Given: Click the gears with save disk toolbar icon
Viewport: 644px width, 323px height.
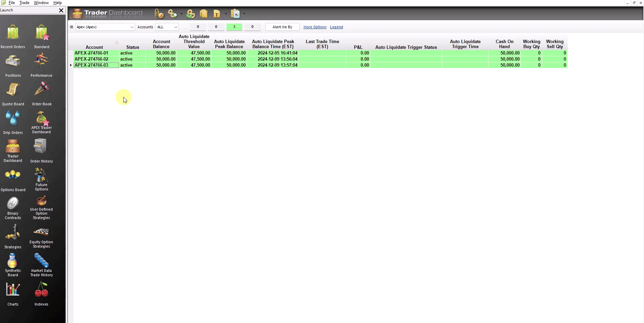Looking at the screenshot, I should pyautogui.click(x=172, y=14).
